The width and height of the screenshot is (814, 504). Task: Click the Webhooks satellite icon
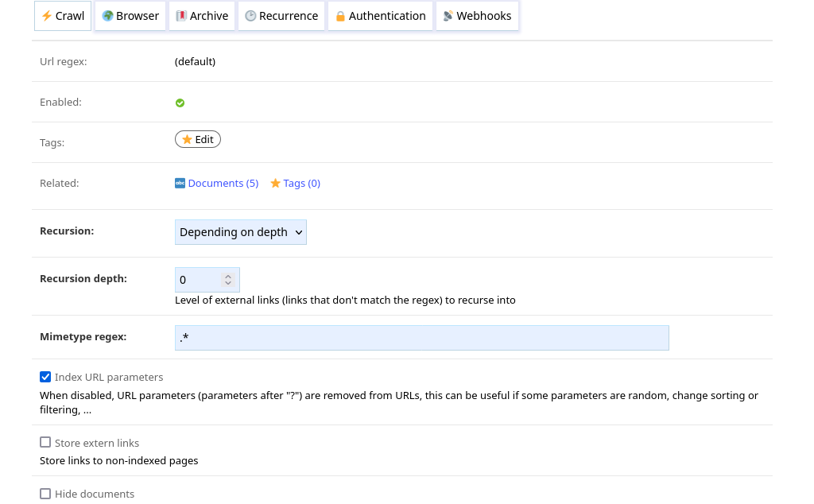448,16
